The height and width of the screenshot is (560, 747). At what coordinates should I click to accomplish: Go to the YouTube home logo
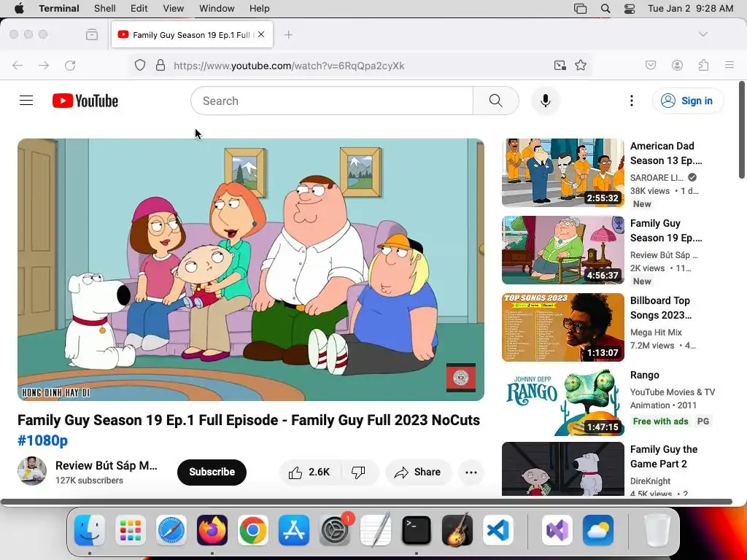click(x=85, y=101)
